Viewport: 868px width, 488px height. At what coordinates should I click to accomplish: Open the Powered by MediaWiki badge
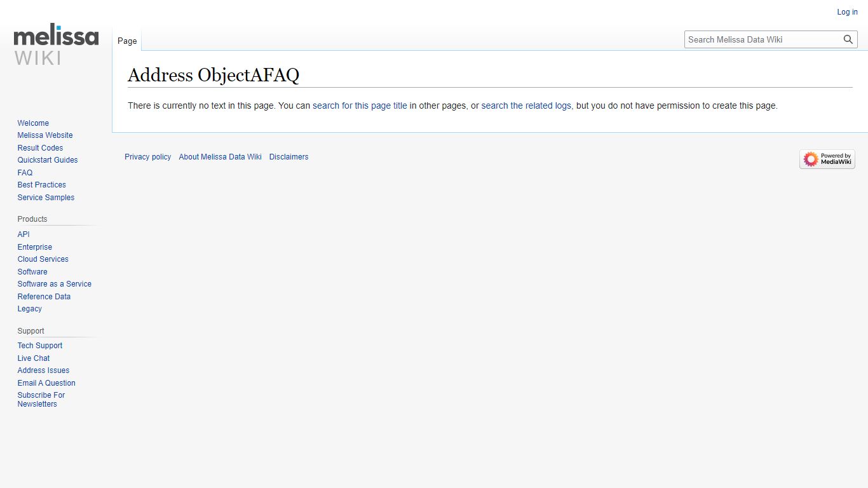[827, 159]
